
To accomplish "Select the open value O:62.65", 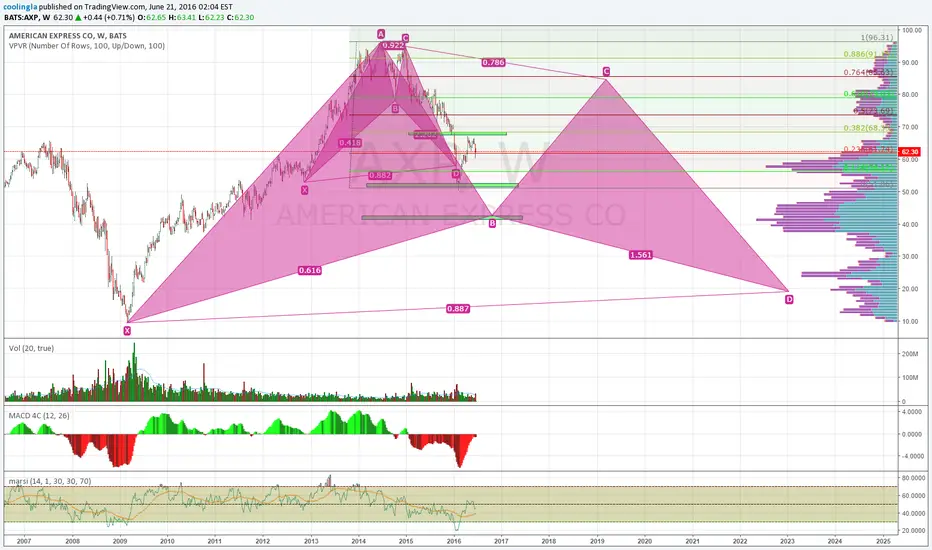I will click(x=152, y=17).
